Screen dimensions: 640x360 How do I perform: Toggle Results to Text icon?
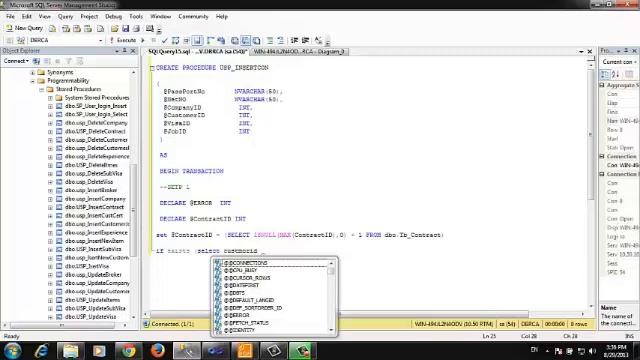coord(235,40)
